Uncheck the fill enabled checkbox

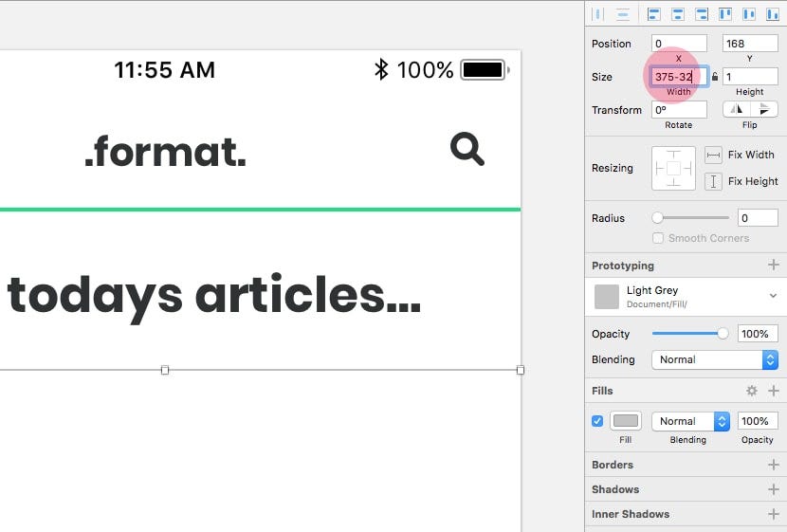(597, 421)
